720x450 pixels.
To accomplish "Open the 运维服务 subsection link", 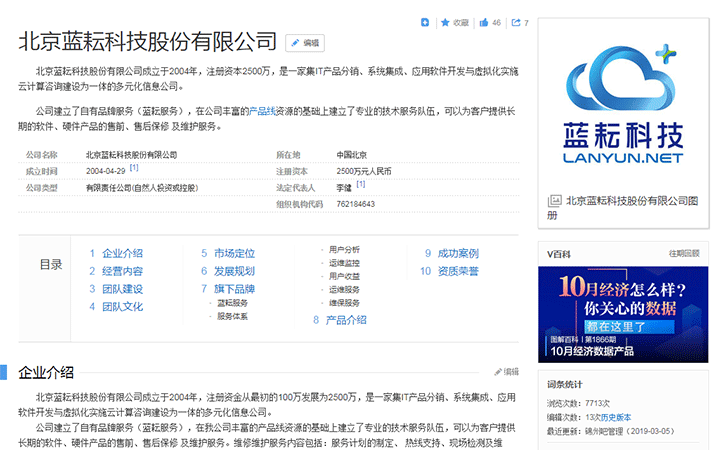I will pos(344,289).
